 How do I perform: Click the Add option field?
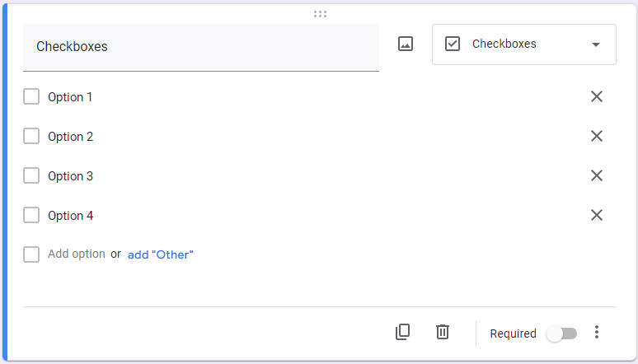(77, 254)
